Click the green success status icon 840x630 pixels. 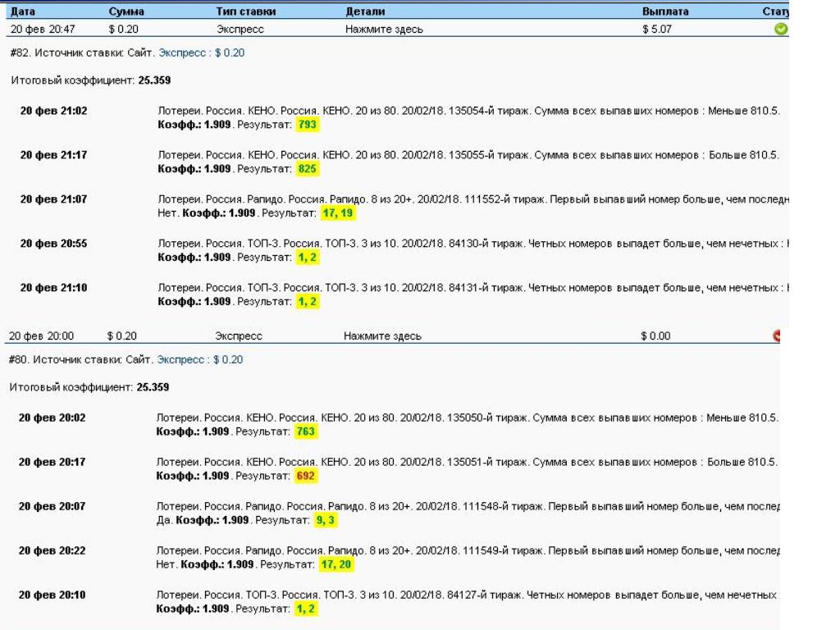(781, 29)
